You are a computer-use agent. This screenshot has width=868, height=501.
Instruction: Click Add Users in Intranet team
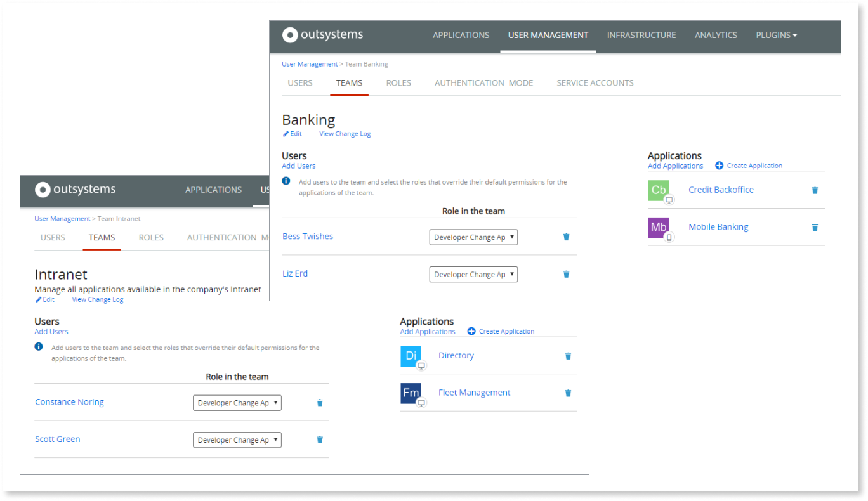pos(51,332)
